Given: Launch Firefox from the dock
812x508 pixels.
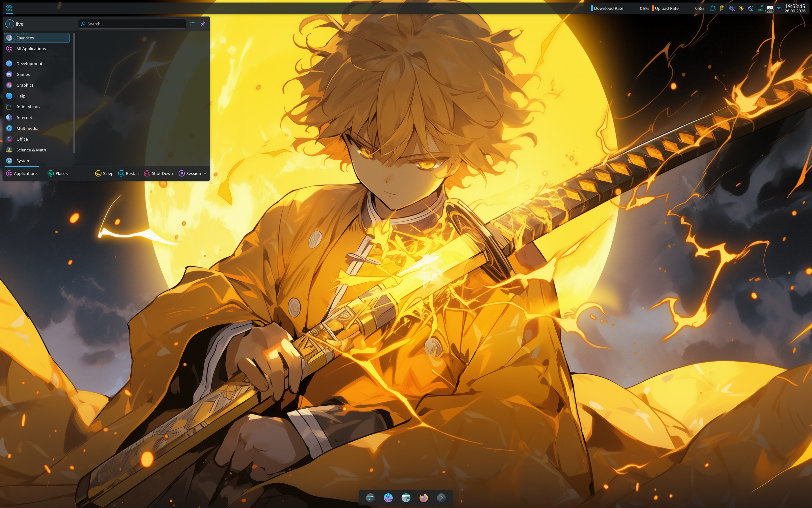Looking at the screenshot, I should pos(424,498).
